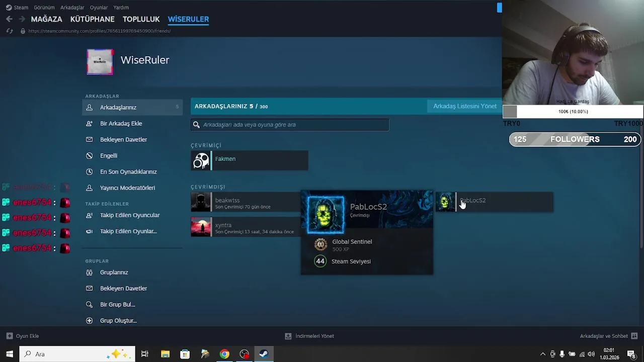644x362 pixels.
Task: Click the Bir Arkadaş Ekle icon
Action: click(x=89, y=123)
